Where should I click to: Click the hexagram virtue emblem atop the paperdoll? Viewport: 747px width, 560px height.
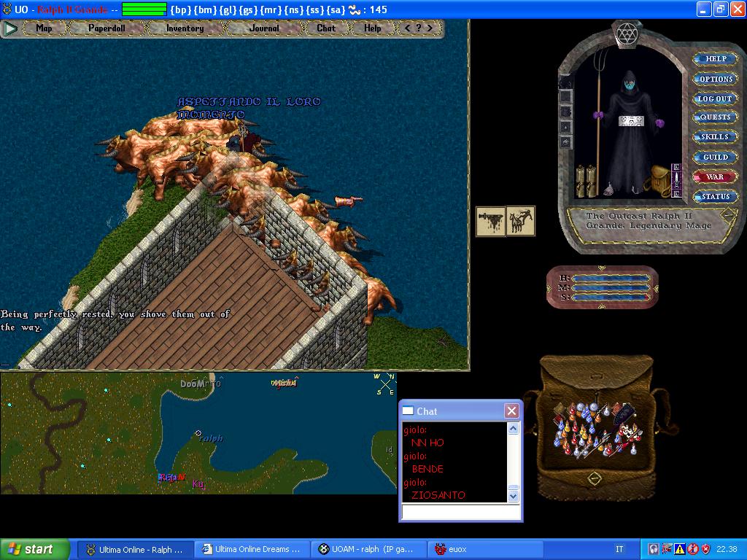[627, 34]
